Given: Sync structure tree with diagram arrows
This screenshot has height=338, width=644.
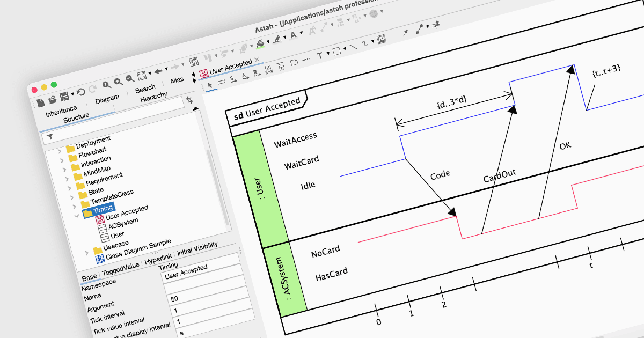Looking at the screenshot, I should 189,100.
